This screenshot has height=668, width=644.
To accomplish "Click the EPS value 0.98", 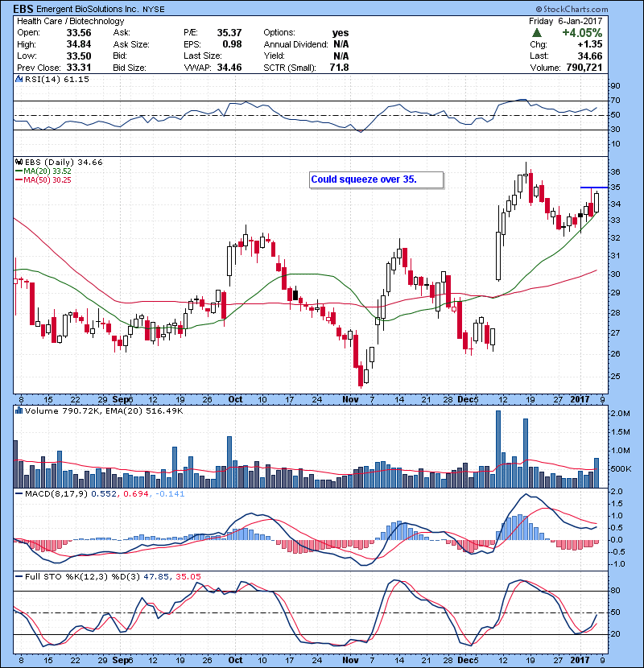I will pos(232,44).
